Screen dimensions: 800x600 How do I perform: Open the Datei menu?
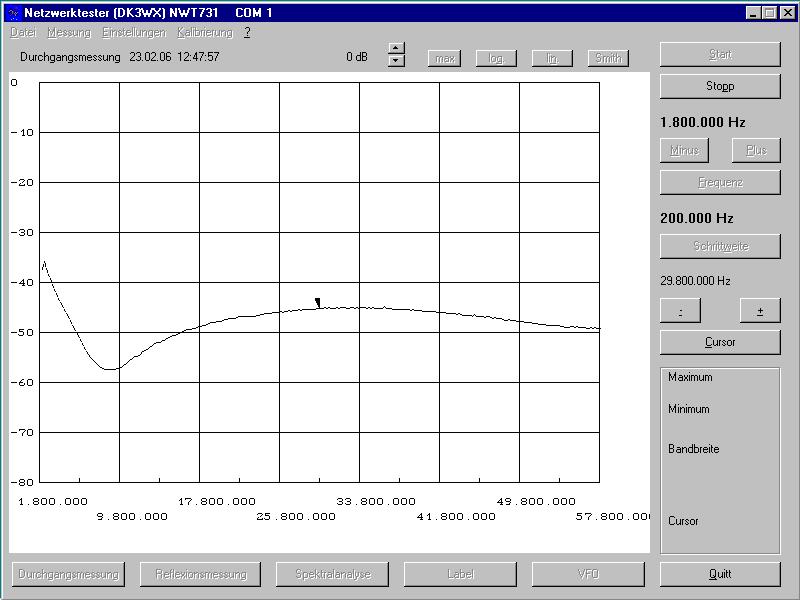(x=23, y=32)
